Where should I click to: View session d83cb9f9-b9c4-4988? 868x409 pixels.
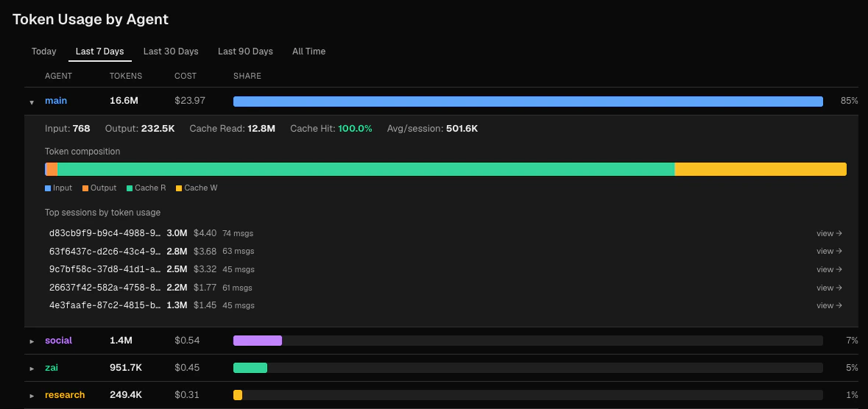(x=829, y=233)
